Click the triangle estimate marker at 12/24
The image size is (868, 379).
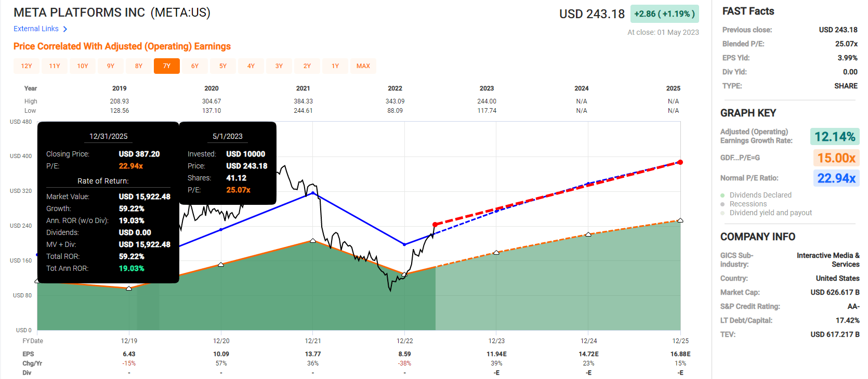pyautogui.click(x=588, y=234)
